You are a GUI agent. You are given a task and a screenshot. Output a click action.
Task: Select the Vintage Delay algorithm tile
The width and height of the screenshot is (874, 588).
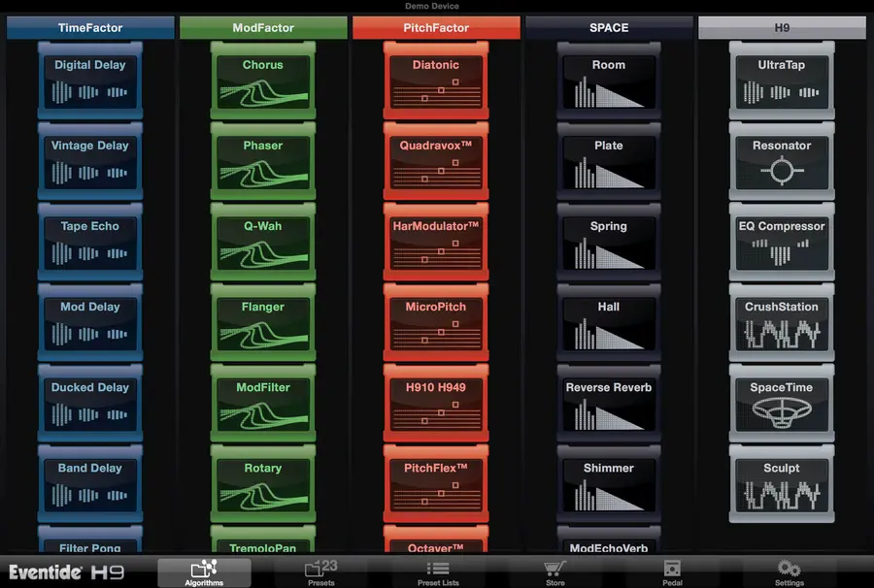[89, 161]
